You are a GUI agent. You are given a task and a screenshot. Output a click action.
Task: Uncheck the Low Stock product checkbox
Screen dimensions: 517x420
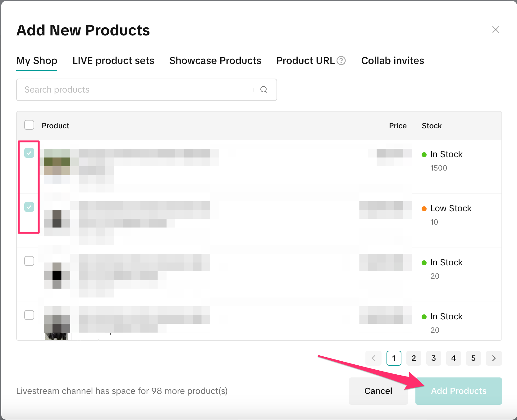pos(29,207)
